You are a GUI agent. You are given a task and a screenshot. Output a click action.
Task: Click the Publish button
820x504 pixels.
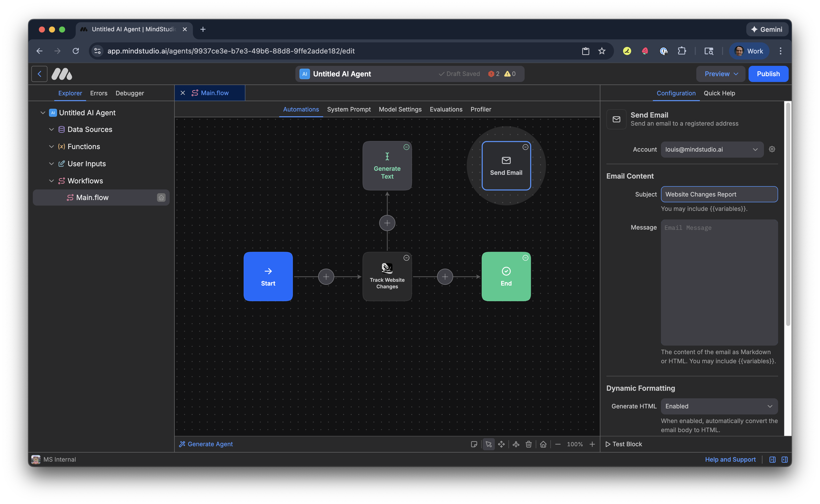768,74
